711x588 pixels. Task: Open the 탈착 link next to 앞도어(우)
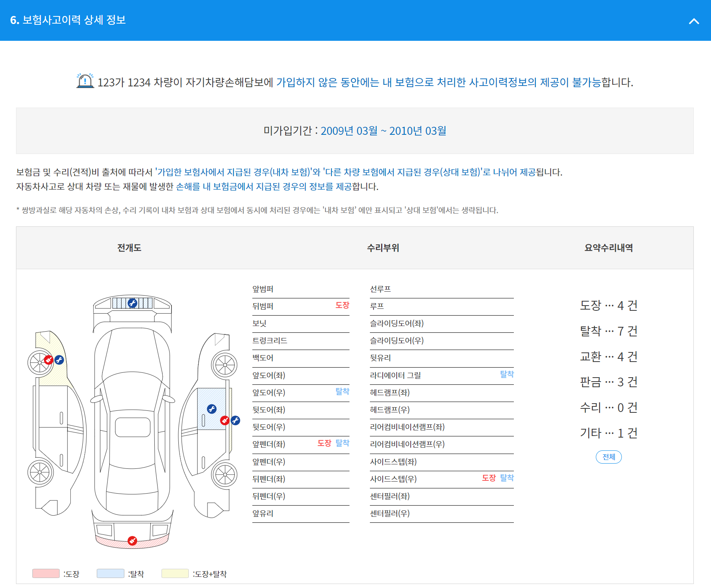[342, 392]
